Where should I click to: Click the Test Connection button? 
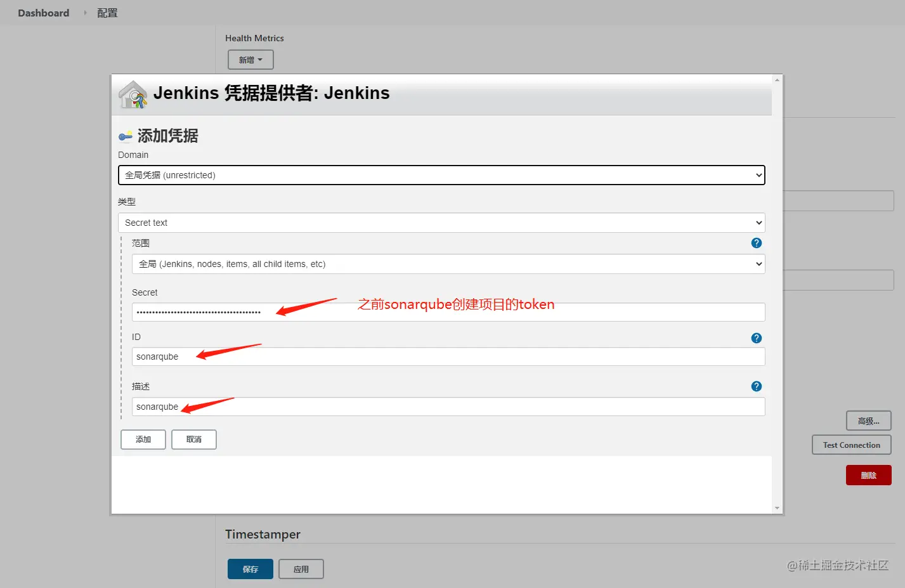[x=852, y=445]
